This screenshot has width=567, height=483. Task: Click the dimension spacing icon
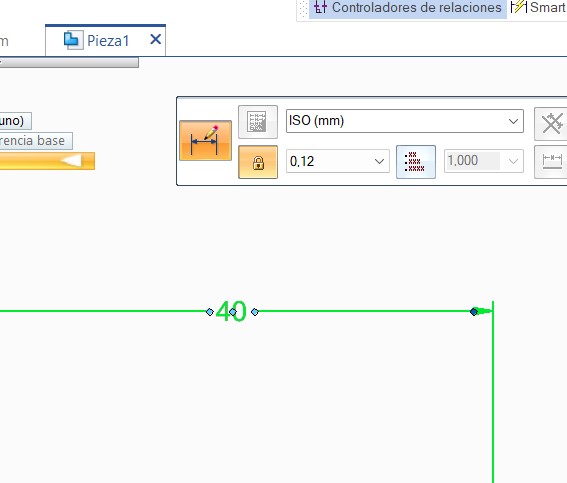pos(551,162)
